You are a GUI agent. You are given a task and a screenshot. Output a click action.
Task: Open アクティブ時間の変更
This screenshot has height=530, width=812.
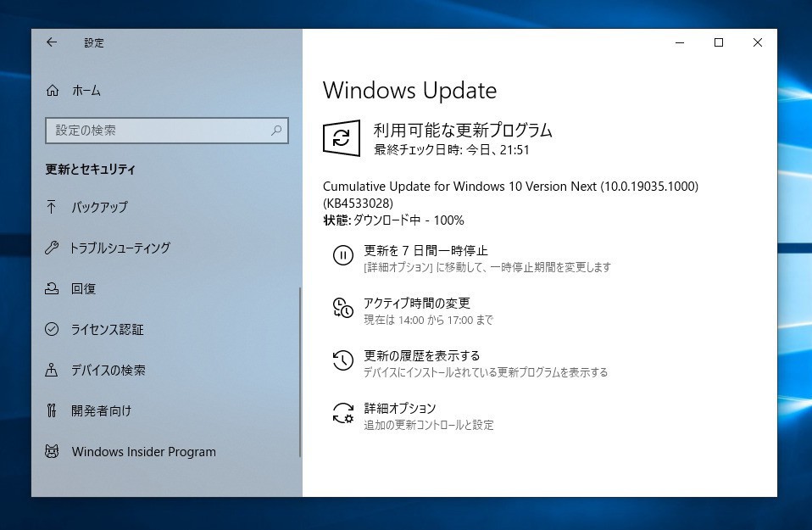417,303
